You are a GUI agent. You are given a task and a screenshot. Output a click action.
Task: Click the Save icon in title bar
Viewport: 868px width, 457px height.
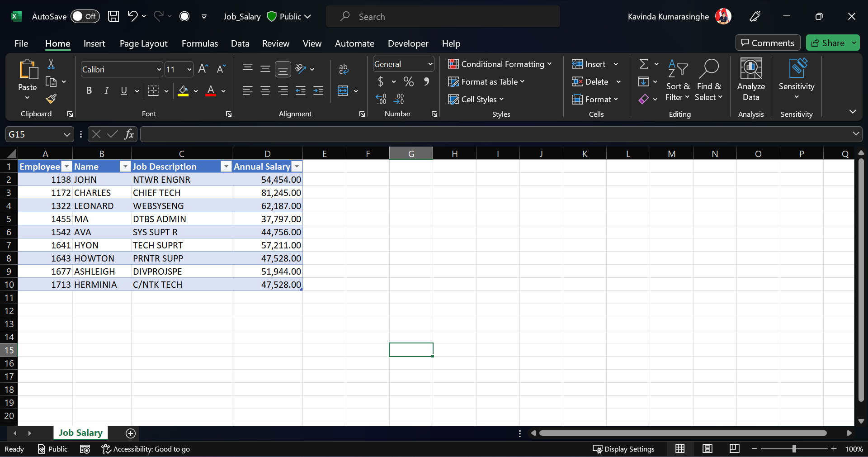pyautogui.click(x=113, y=16)
